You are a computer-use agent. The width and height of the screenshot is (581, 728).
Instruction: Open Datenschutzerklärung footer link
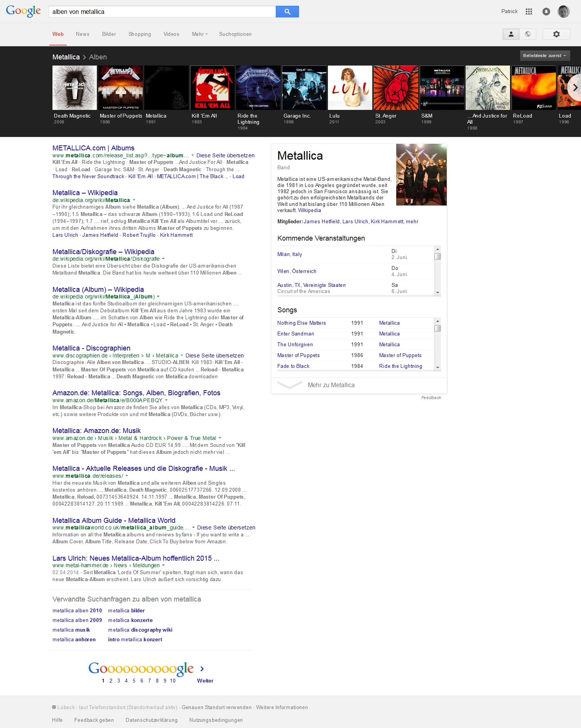(152, 720)
